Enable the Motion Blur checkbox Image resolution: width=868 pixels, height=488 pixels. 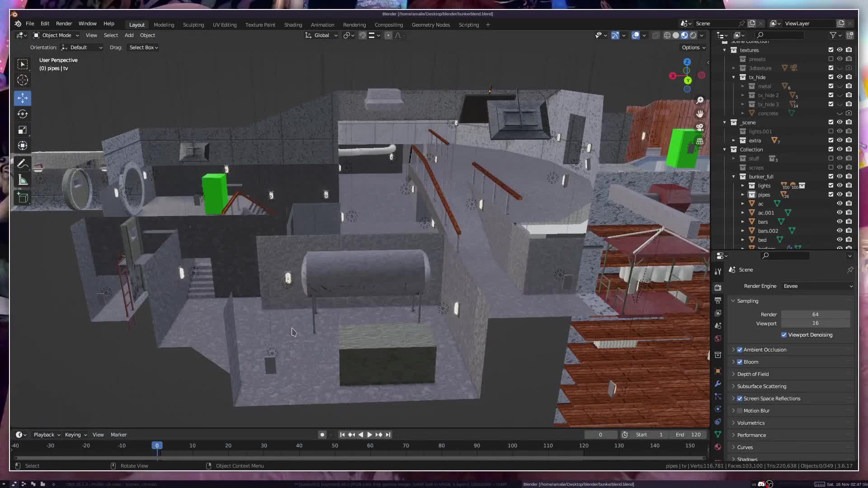(x=740, y=411)
